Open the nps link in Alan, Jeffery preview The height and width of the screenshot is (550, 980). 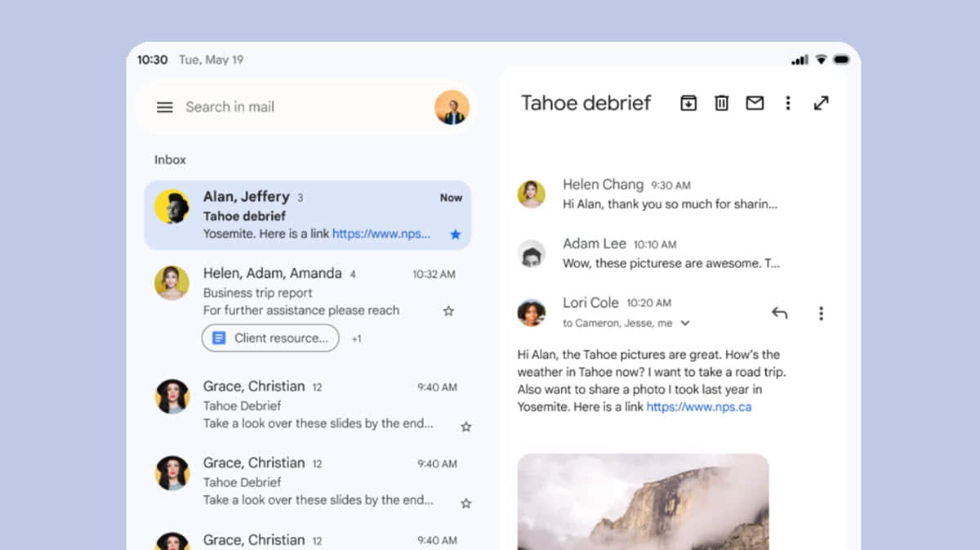pos(381,234)
